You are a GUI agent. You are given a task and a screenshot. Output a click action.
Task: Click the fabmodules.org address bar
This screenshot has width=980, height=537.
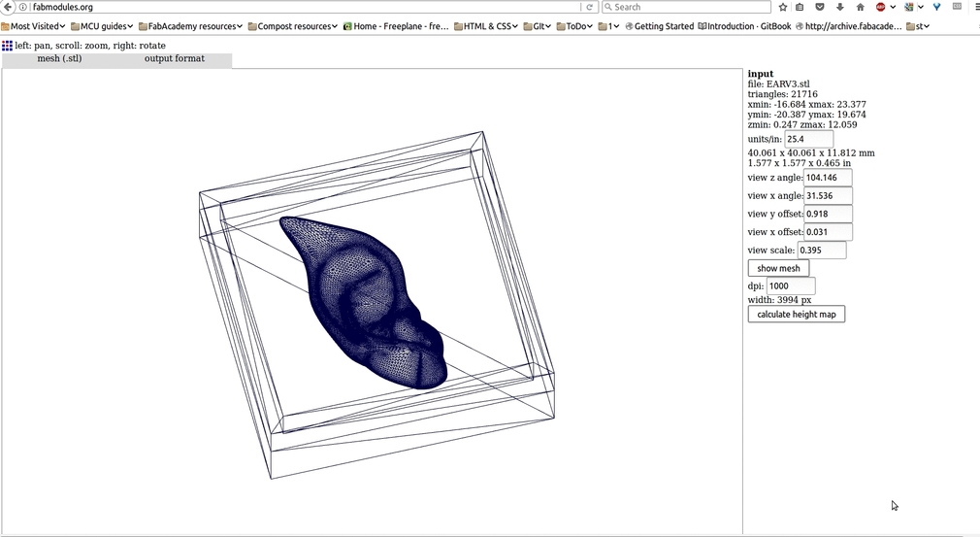click(x=307, y=7)
